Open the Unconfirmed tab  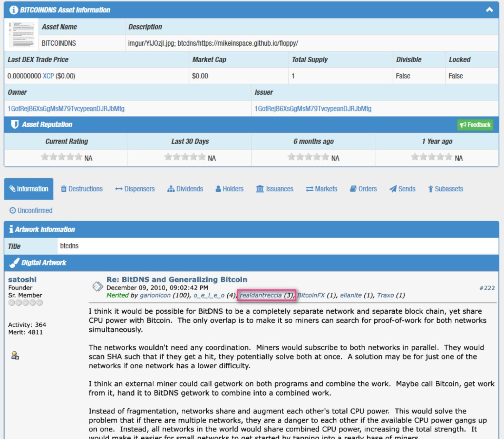coord(31,210)
